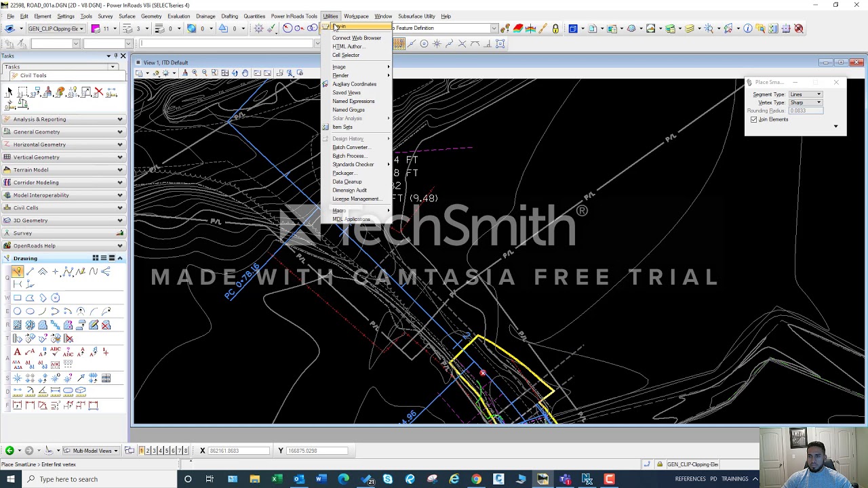Click the Element Selection arrow tool

9,91
